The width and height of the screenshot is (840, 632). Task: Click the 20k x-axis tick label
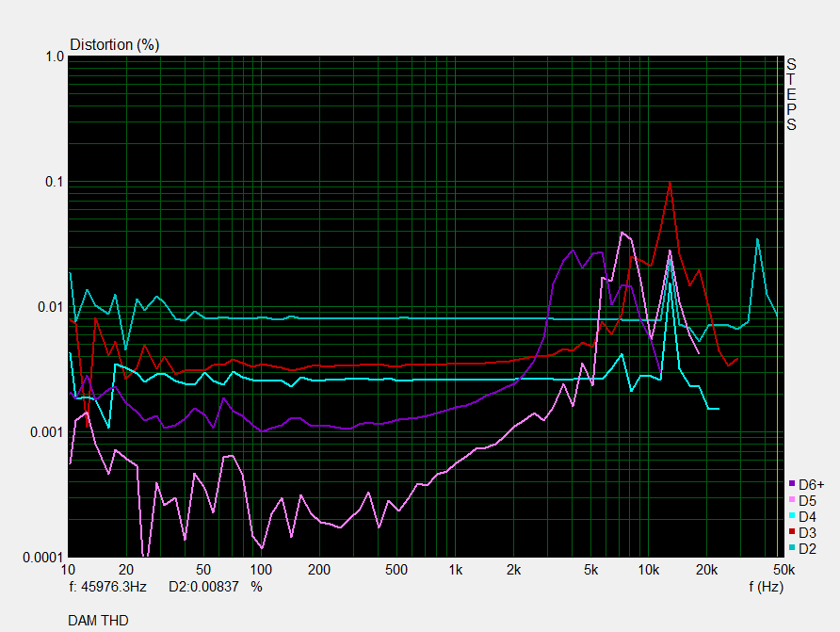706,570
